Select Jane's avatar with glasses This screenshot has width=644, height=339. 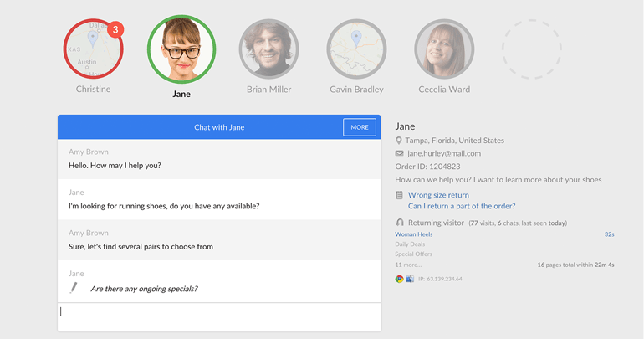[181, 49]
